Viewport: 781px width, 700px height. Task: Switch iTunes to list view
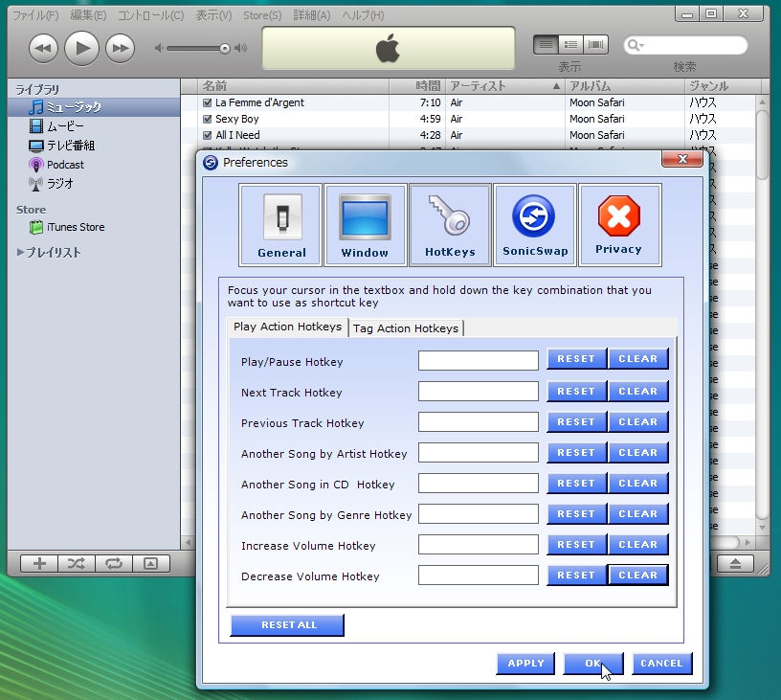click(546, 45)
